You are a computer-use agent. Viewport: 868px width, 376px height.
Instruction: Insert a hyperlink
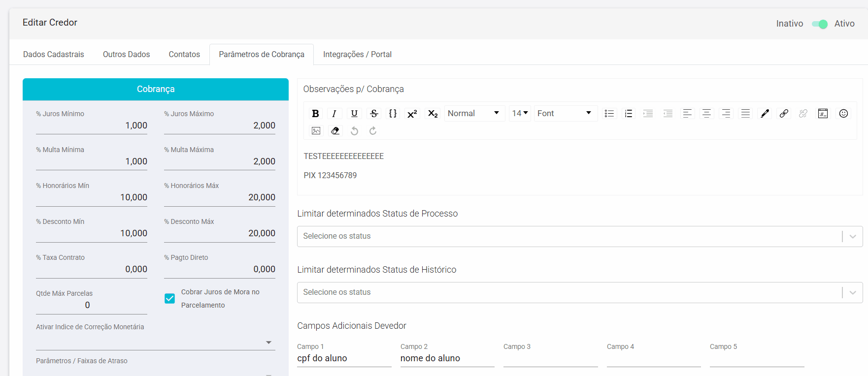click(784, 114)
